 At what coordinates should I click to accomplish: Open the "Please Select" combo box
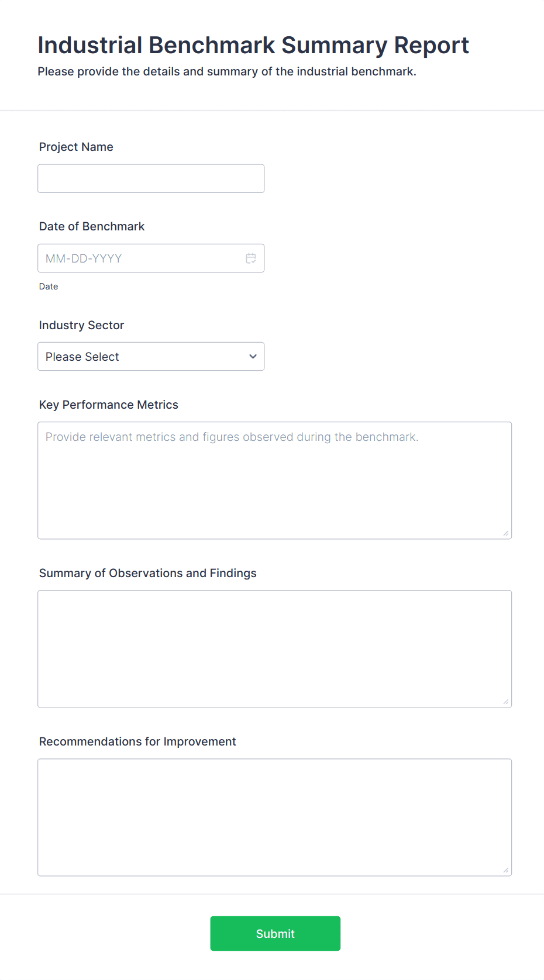tap(140, 357)
